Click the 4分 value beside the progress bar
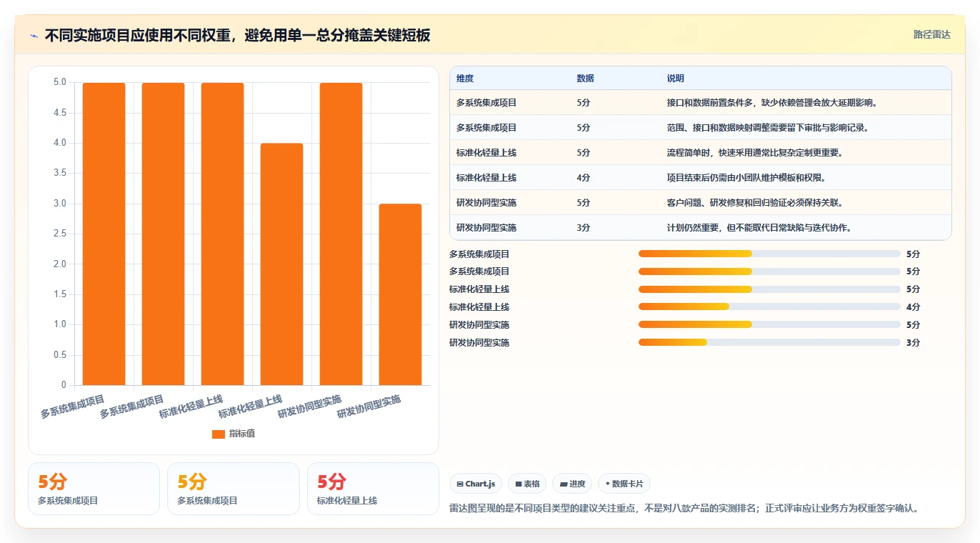This screenshot has width=980, height=543. [x=913, y=307]
